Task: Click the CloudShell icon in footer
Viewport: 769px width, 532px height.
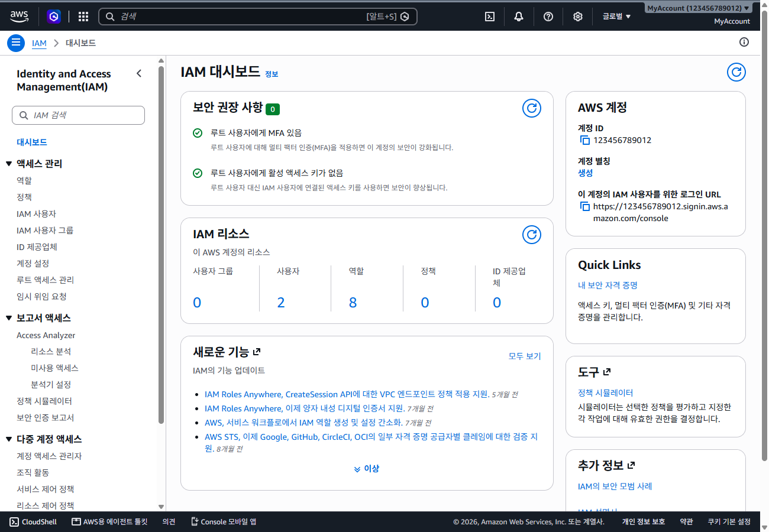Action: coord(14,522)
